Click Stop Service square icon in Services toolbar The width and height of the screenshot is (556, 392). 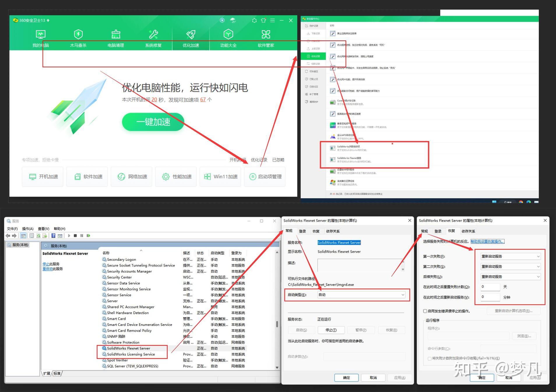[75, 236]
